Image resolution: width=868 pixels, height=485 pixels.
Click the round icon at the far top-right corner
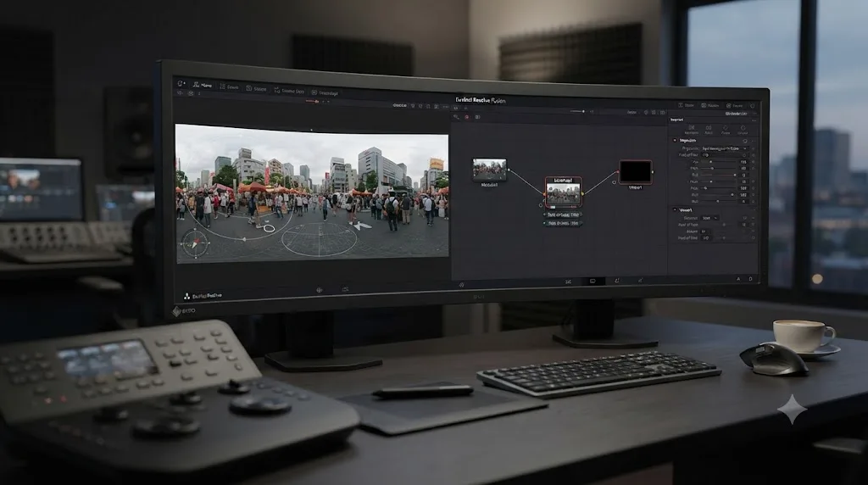click(x=753, y=106)
